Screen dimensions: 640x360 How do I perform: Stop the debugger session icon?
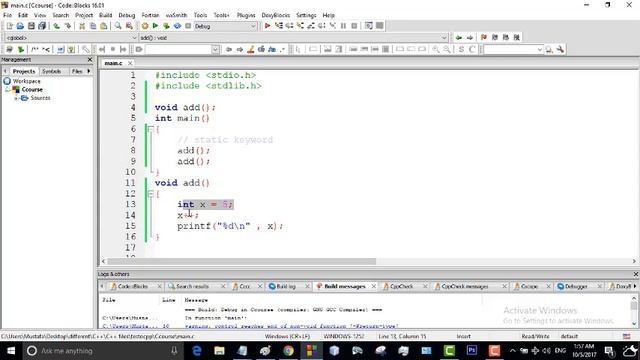(354, 26)
